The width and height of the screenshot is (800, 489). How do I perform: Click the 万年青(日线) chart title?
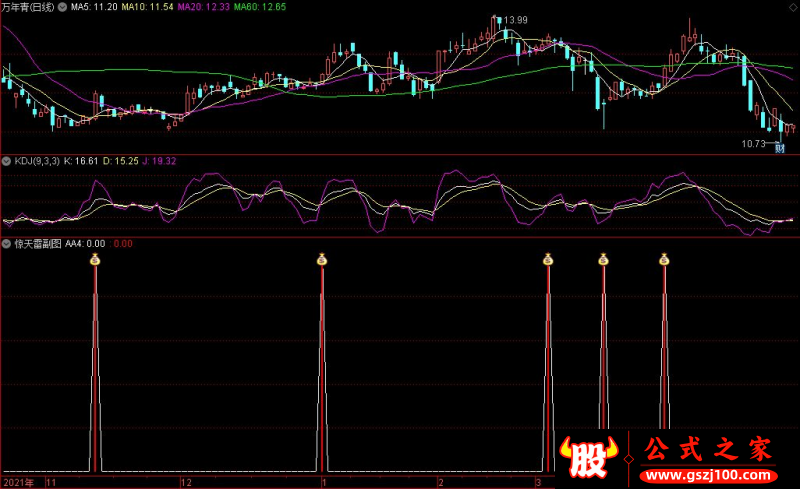click(x=28, y=7)
